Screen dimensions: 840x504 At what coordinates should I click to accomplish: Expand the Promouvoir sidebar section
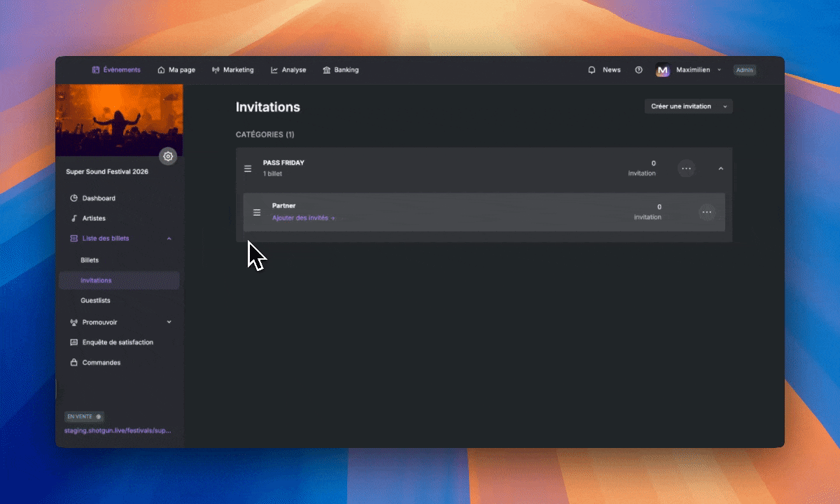169,322
